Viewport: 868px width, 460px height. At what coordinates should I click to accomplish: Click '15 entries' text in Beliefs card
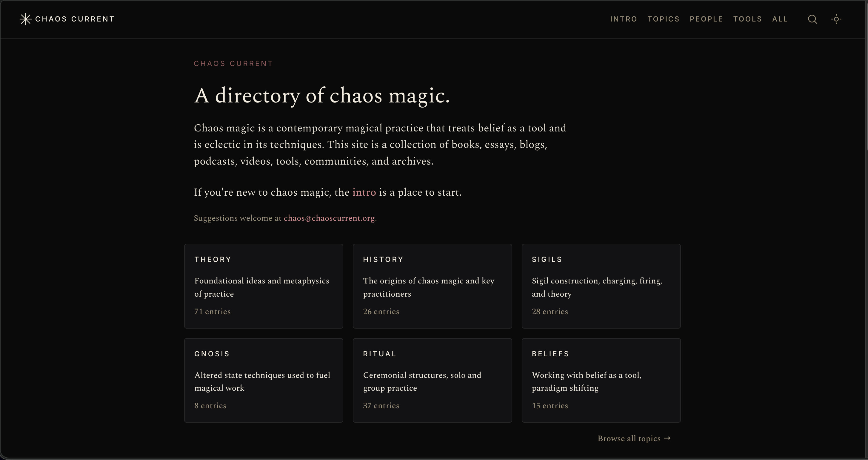point(550,406)
